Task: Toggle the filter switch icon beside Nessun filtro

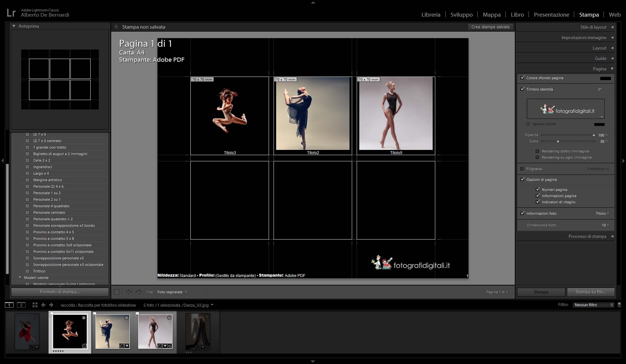Action: [x=619, y=305]
